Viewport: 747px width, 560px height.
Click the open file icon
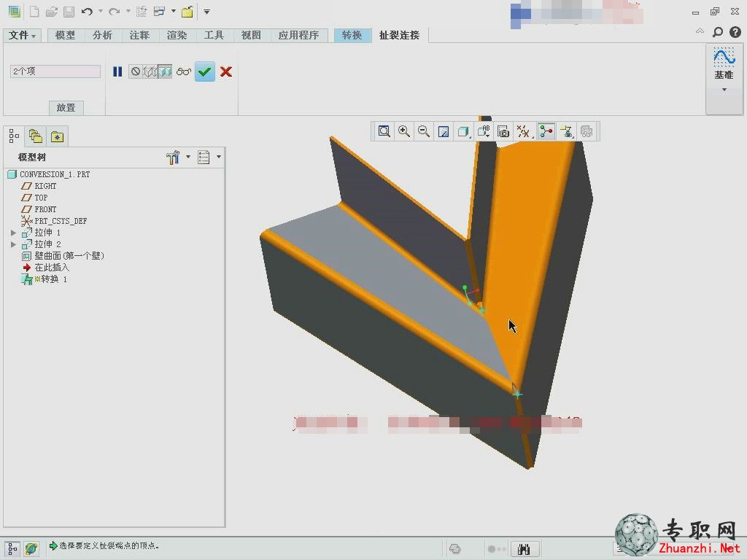point(52,12)
